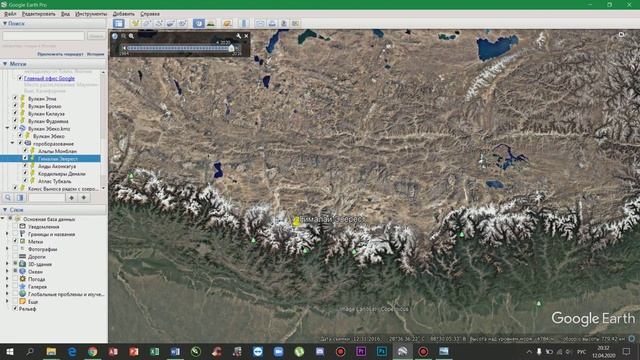Image resolution: width=640 pixels, height=360 pixels.
Task: Click the historical imagery timeline track
Action: coord(178,48)
